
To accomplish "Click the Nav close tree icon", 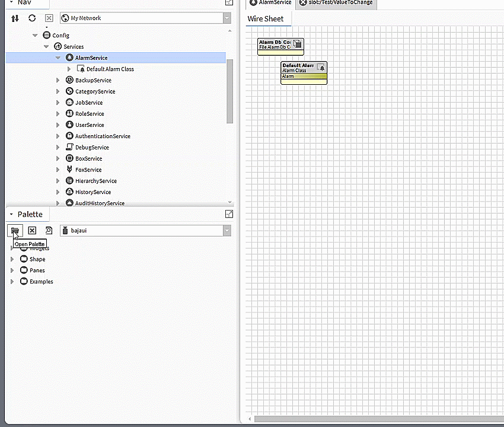I will click(x=49, y=18).
